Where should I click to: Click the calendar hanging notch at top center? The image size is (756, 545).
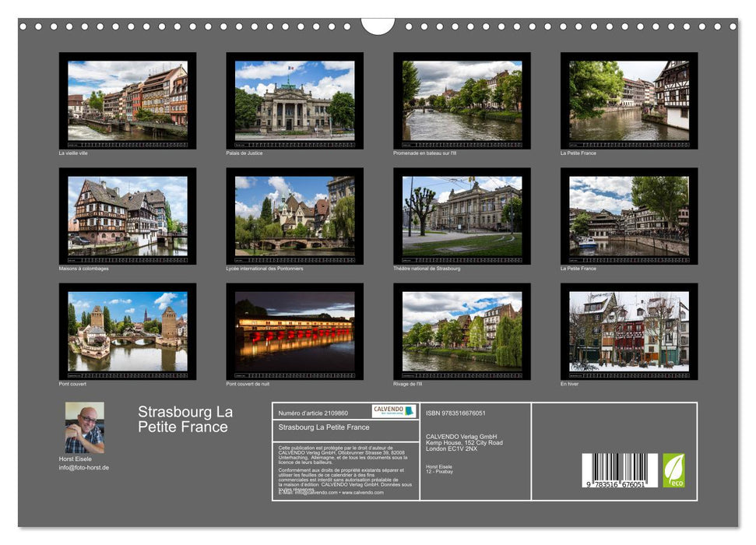(378, 26)
